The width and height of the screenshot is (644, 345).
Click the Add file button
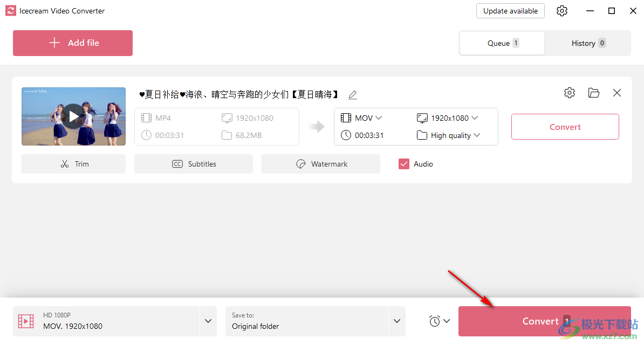73,43
